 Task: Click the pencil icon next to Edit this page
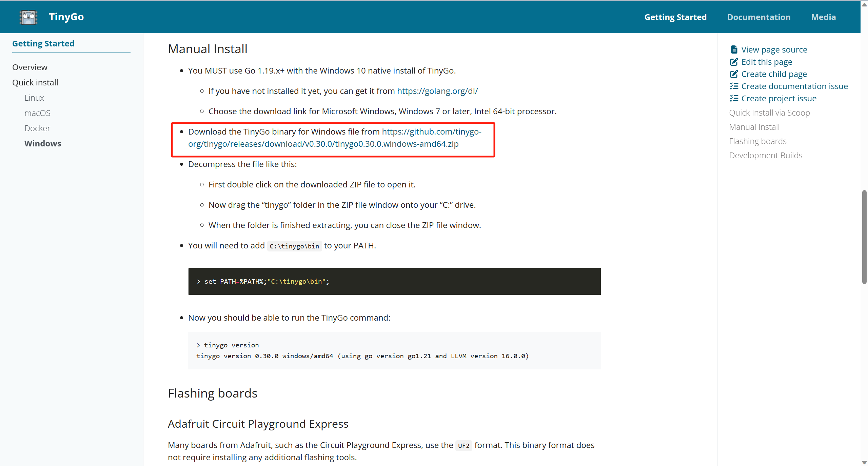tap(734, 62)
